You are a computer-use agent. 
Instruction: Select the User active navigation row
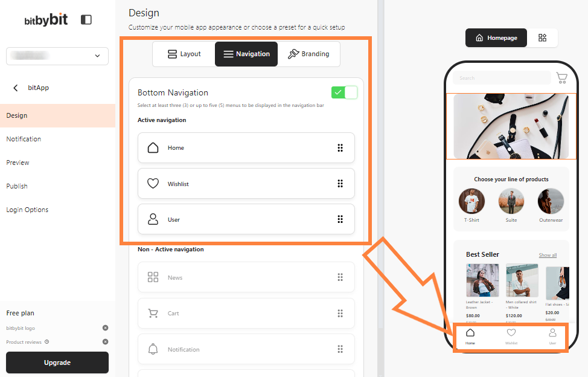click(246, 219)
